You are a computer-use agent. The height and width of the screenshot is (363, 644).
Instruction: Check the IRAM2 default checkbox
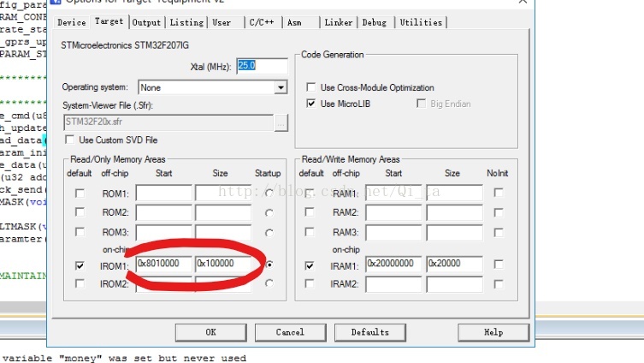(x=310, y=283)
